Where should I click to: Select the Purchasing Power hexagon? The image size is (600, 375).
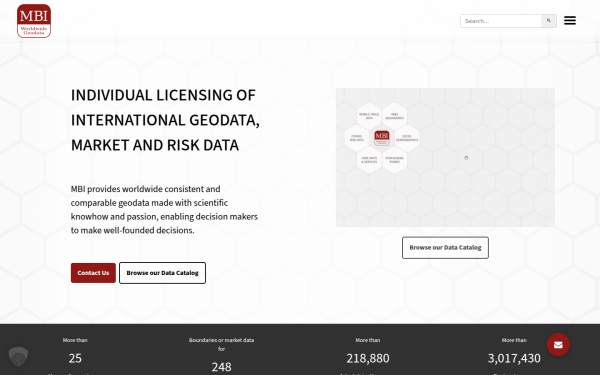(395, 160)
